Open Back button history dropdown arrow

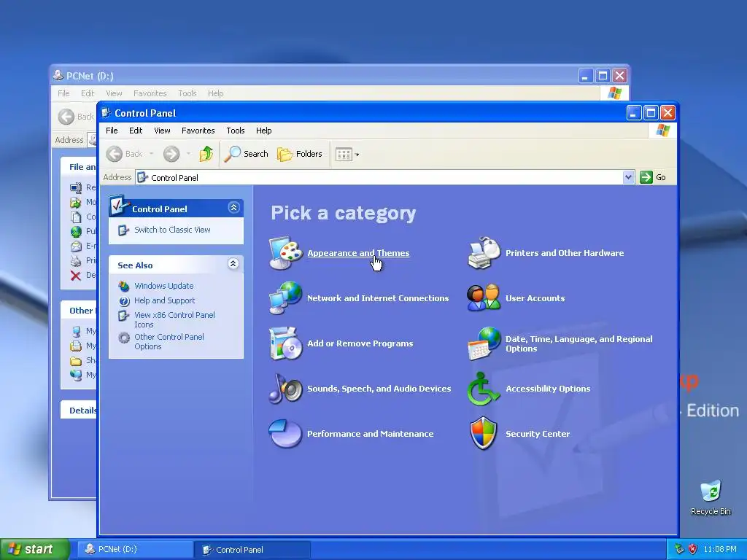coord(152,154)
